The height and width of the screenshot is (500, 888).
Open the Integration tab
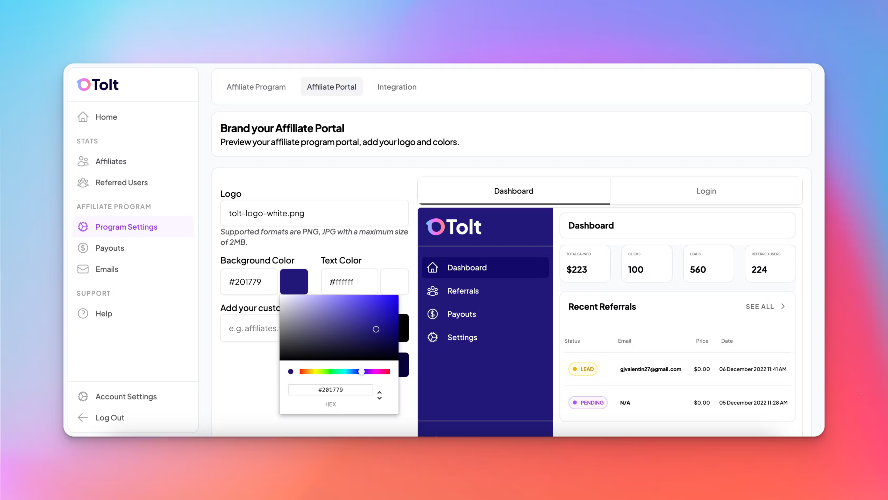(x=396, y=87)
